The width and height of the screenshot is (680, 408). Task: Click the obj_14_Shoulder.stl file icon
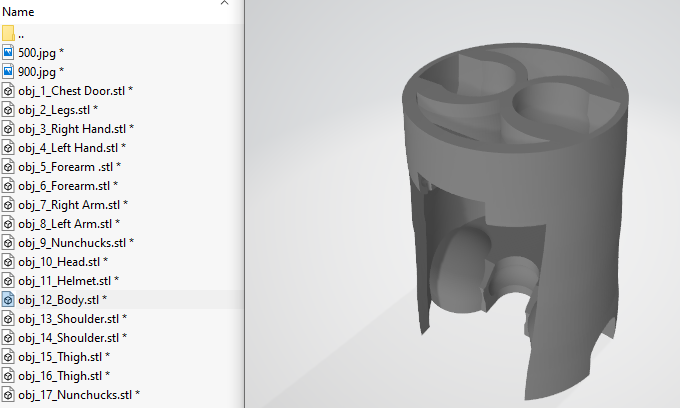(x=8, y=338)
